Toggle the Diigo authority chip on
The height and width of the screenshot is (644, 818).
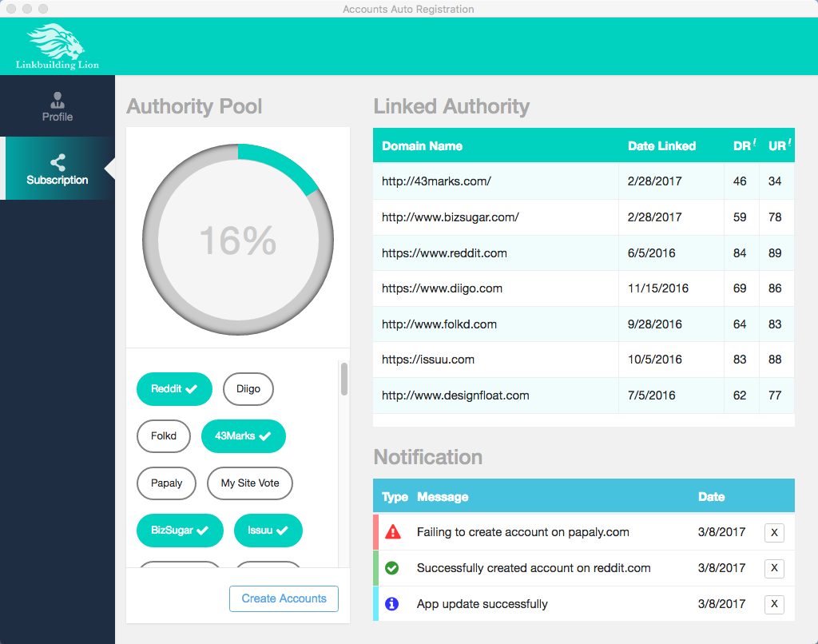248,389
